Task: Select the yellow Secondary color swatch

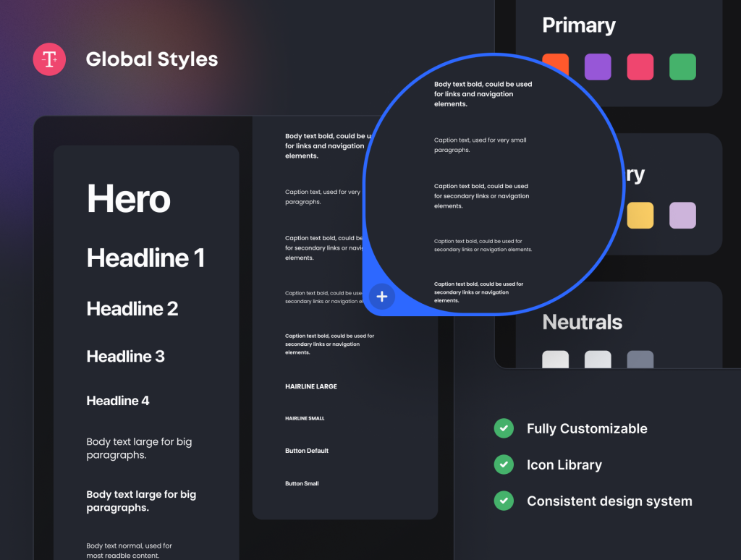Action: (640, 216)
